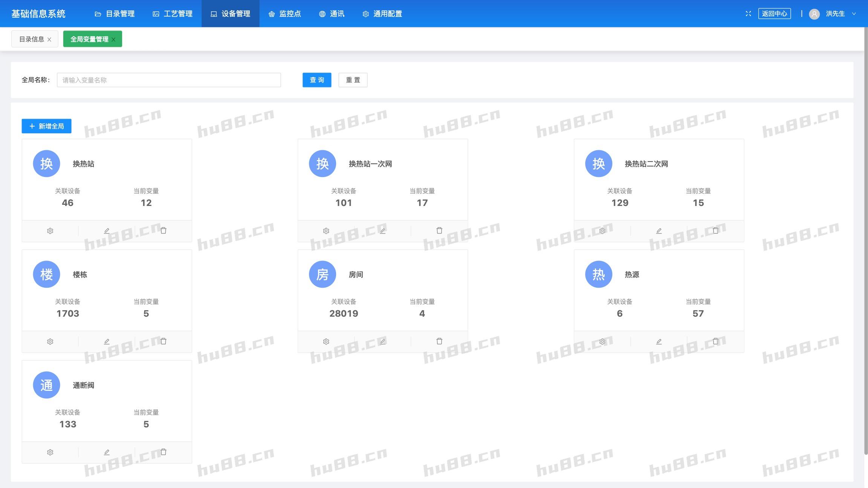This screenshot has height=488, width=868.
Task: Click 新增全局 button
Action: tap(46, 126)
